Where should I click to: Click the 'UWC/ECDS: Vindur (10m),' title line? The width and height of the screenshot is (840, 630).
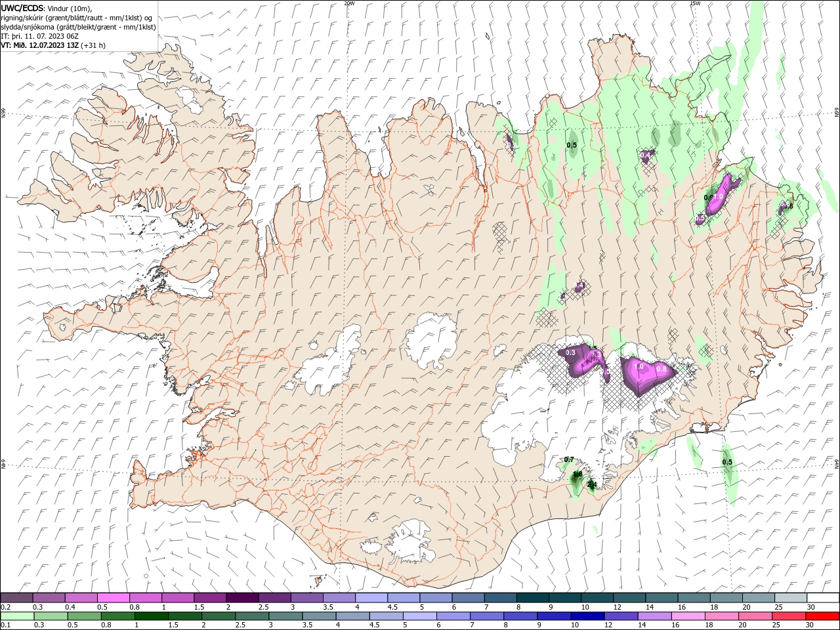point(47,9)
